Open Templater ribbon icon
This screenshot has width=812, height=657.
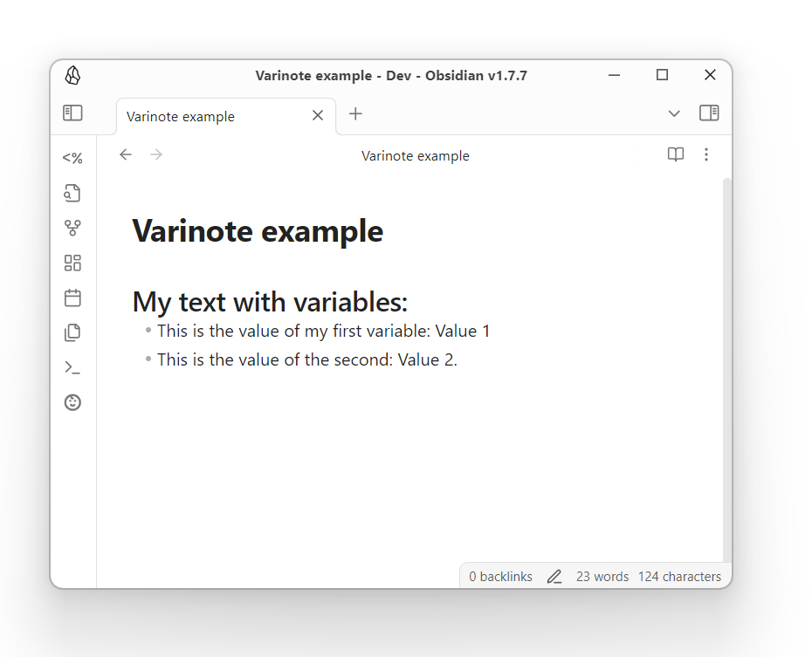[x=72, y=158]
